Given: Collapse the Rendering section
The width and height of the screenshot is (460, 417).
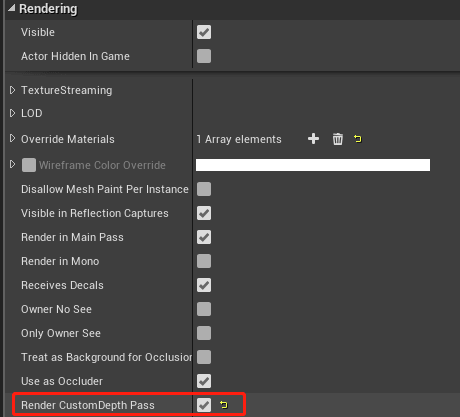Looking at the screenshot, I should click(x=12, y=8).
